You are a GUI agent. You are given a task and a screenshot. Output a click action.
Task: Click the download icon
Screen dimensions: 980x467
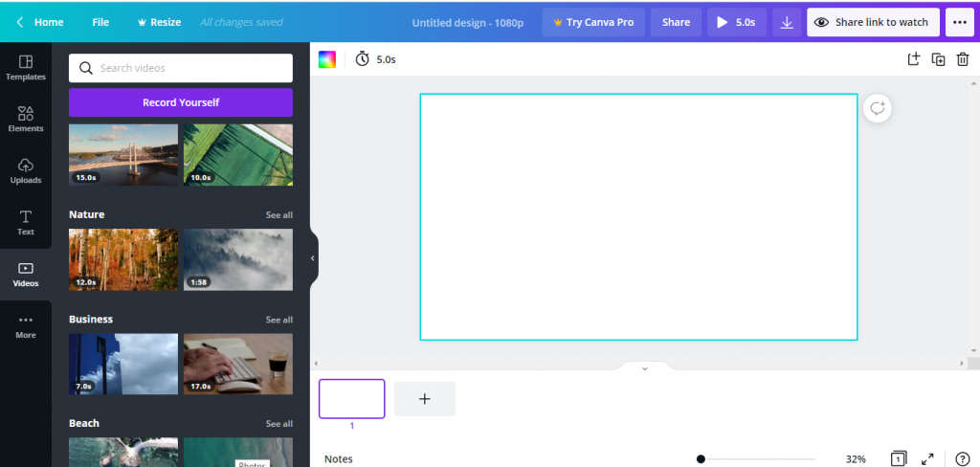(787, 23)
